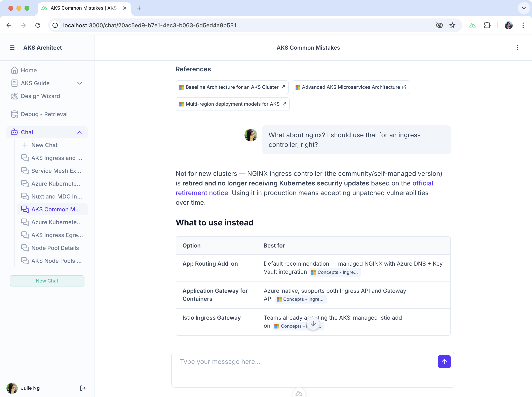
Task: Click external link icon on Baseline Architecture
Action: coord(283,87)
